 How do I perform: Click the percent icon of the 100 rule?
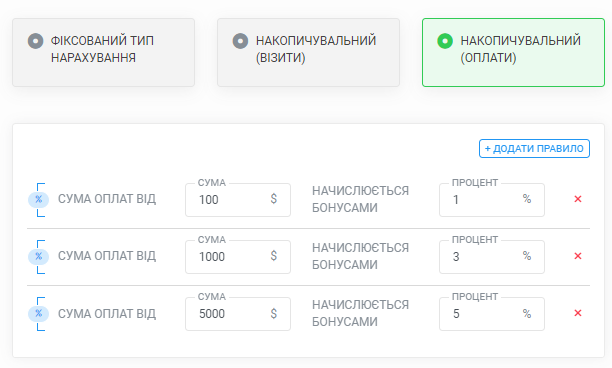pos(38,199)
